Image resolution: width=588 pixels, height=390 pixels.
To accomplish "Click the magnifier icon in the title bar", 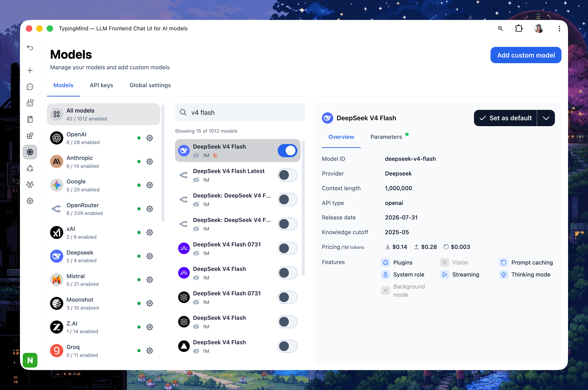I will click(x=500, y=29).
